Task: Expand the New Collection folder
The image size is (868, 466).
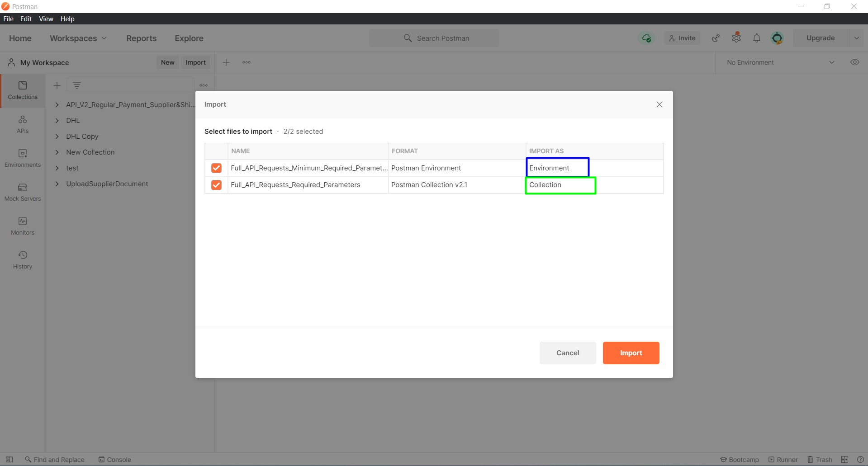Action: (x=57, y=152)
